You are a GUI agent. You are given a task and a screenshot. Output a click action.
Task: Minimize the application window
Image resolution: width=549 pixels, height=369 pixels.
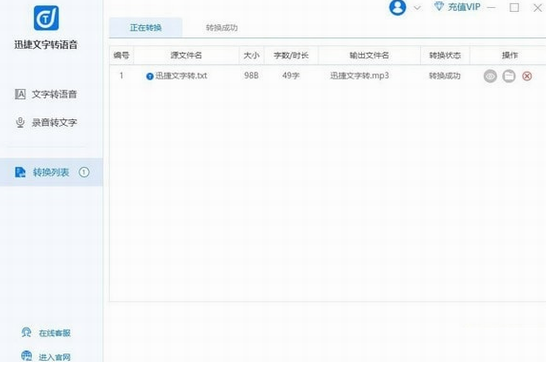[491, 7]
